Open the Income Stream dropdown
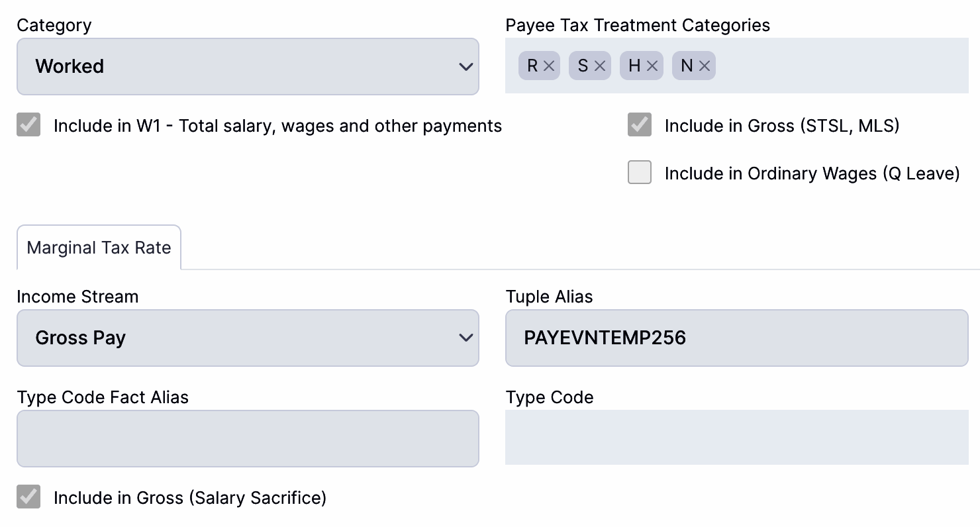This screenshot has width=980, height=527. point(247,338)
